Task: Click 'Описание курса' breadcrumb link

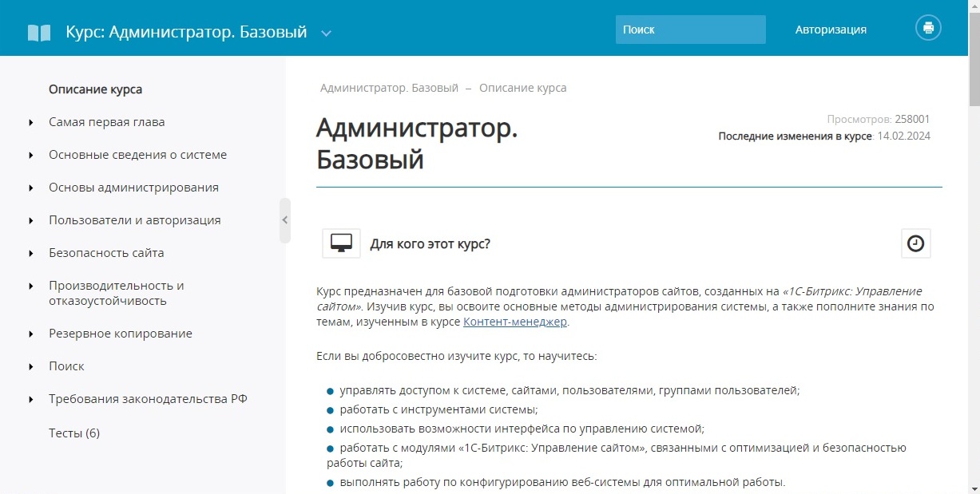Action: click(523, 88)
